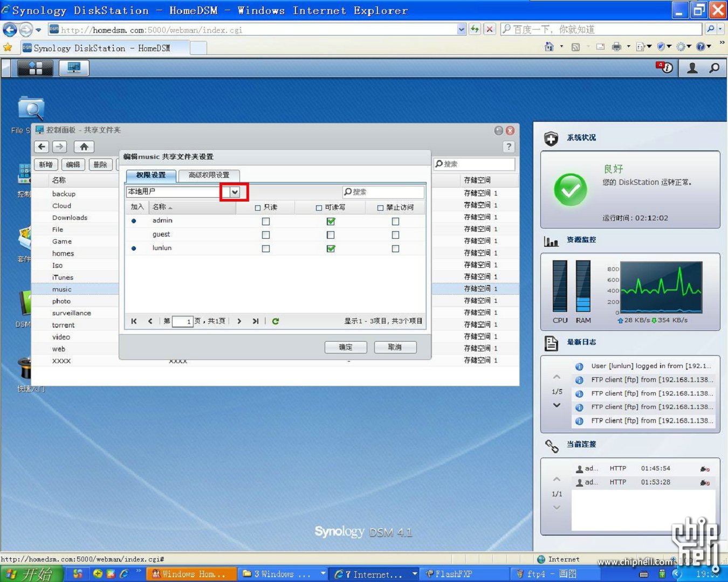
Task: Open the Control Panel help question icon
Action: [x=509, y=147]
